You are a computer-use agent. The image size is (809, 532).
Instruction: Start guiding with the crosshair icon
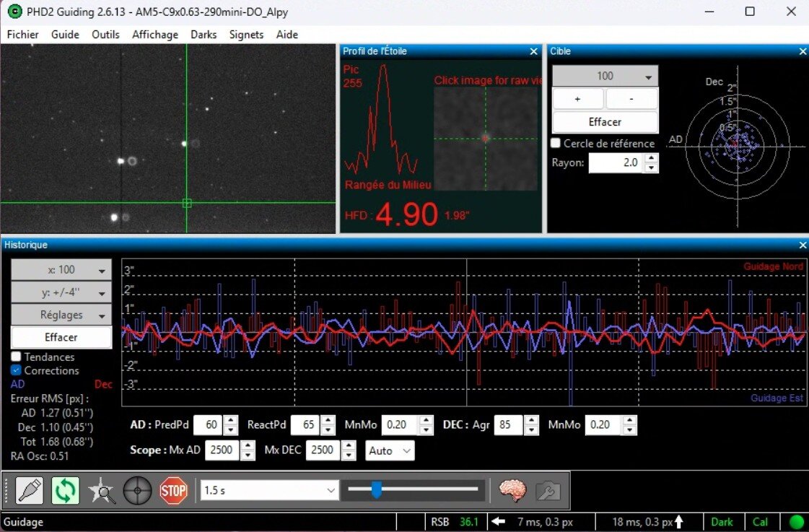[137, 489]
